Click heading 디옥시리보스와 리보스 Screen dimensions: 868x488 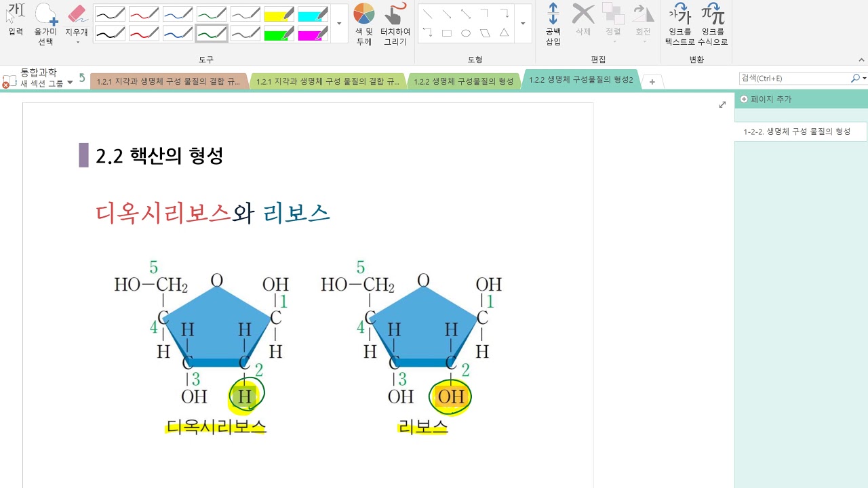click(x=212, y=213)
